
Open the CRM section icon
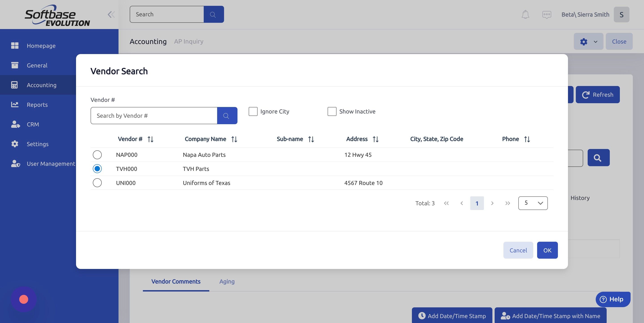pos(15,124)
